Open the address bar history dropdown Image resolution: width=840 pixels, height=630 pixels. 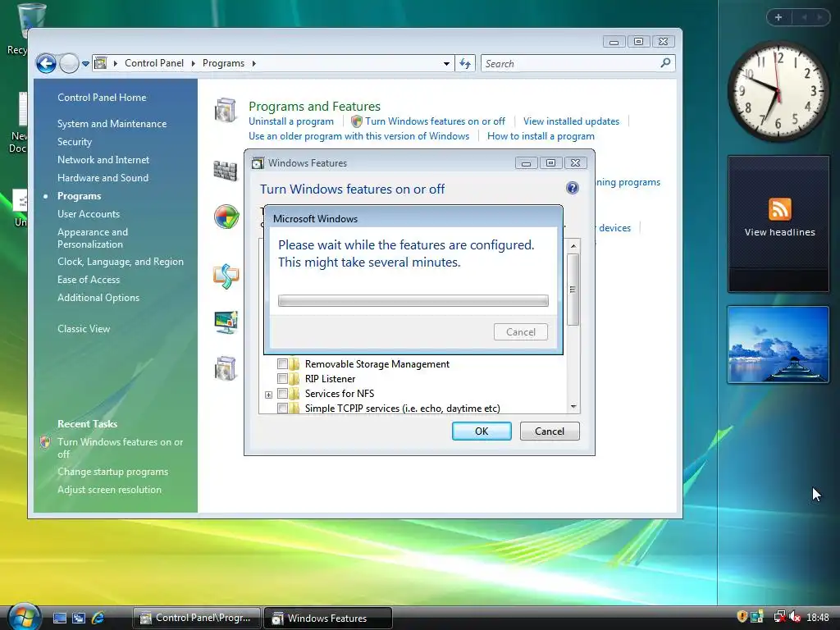(446, 63)
